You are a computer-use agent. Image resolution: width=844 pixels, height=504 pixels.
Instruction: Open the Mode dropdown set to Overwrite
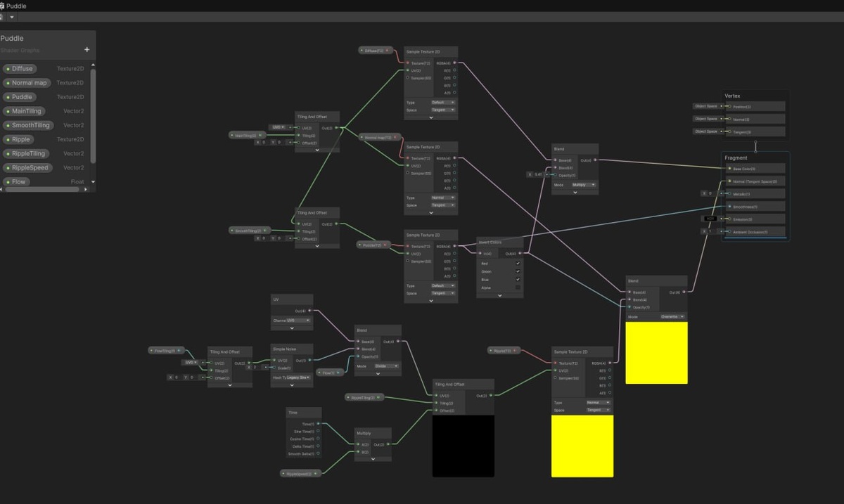click(672, 316)
